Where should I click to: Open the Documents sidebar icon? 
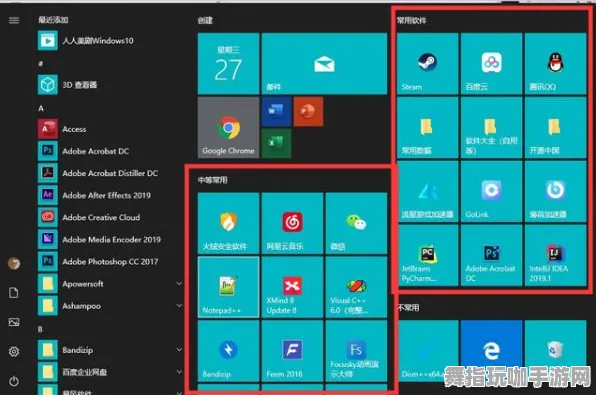(14, 293)
